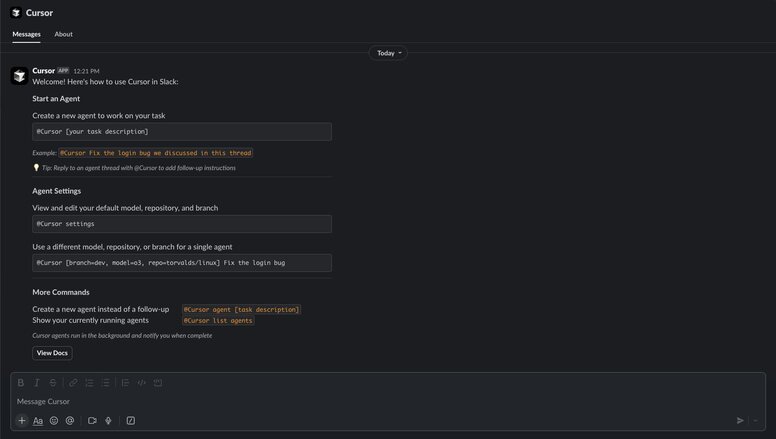Toggle strikethrough text formatting
Image resolution: width=776 pixels, height=439 pixels.
pyautogui.click(x=53, y=383)
